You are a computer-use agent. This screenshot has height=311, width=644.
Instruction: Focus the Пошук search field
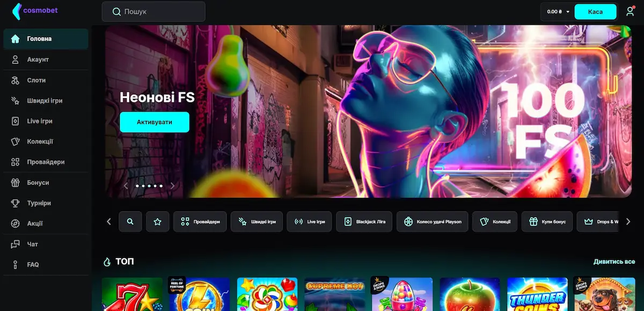coord(153,11)
